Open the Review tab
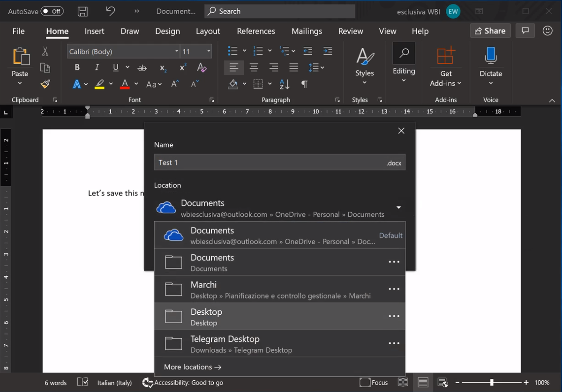The height and width of the screenshot is (392, 562). coord(351,31)
